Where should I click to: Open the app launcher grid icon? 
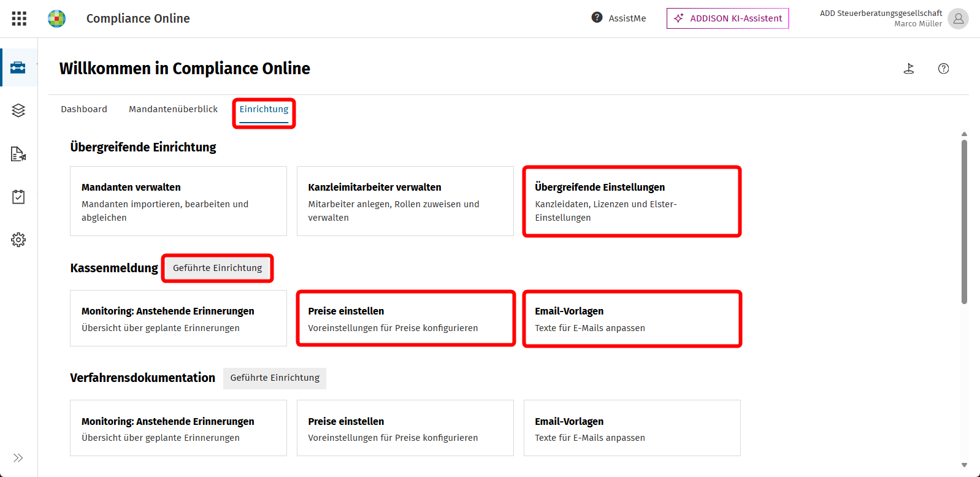[x=19, y=18]
